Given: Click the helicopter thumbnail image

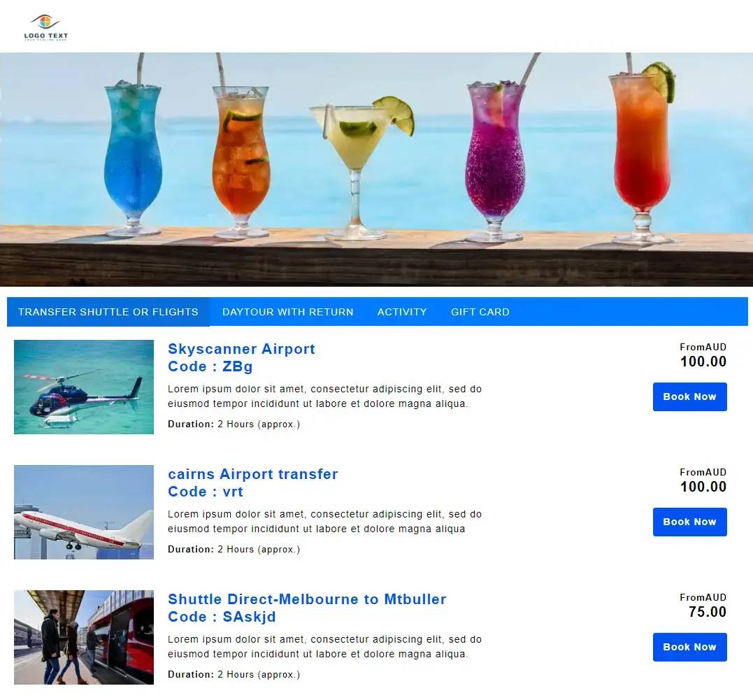Looking at the screenshot, I should click(x=84, y=387).
